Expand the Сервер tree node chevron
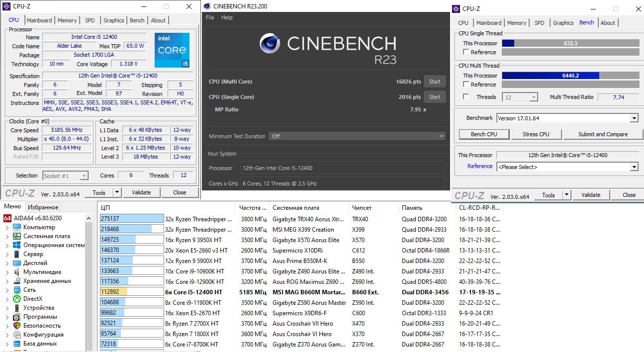 7,255
